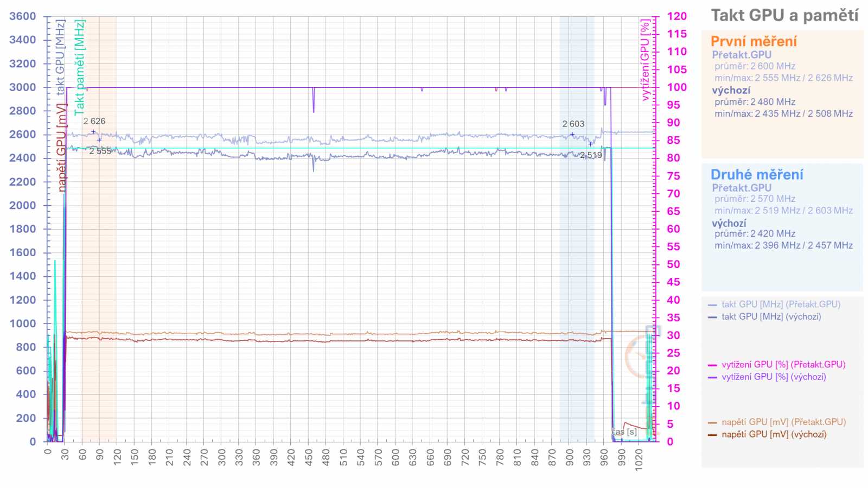
Task: Click 'průměr: 2 420 MHz' value
Action: point(755,234)
